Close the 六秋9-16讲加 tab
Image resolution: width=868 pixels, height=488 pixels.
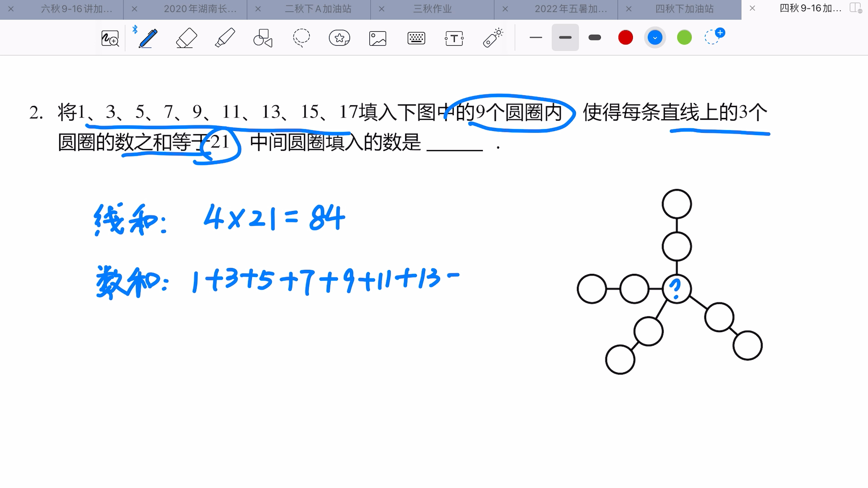click(11, 9)
